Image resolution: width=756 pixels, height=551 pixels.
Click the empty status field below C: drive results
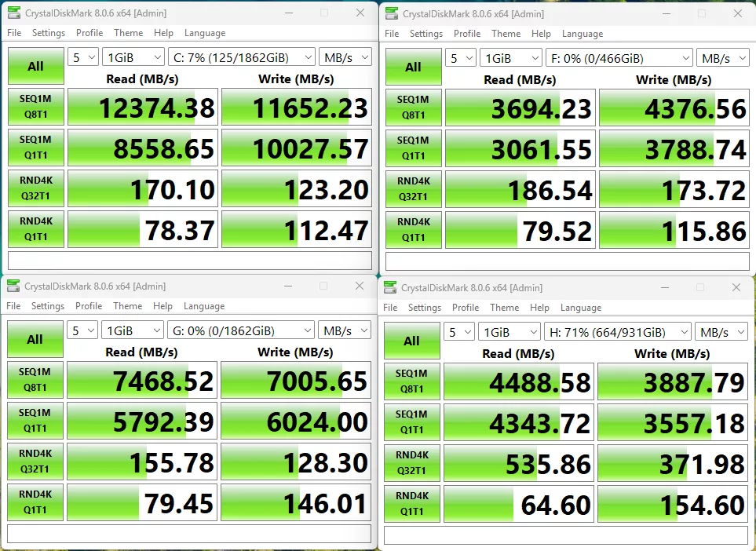pos(188,260)
